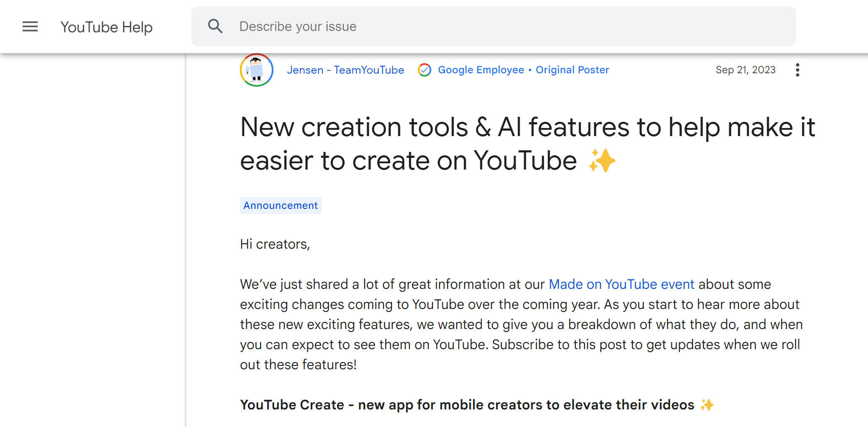Image resolution: width=868 pixels, height=427 pixels.
Task: Click the search magnifier icon
Action: pos(215,26)
